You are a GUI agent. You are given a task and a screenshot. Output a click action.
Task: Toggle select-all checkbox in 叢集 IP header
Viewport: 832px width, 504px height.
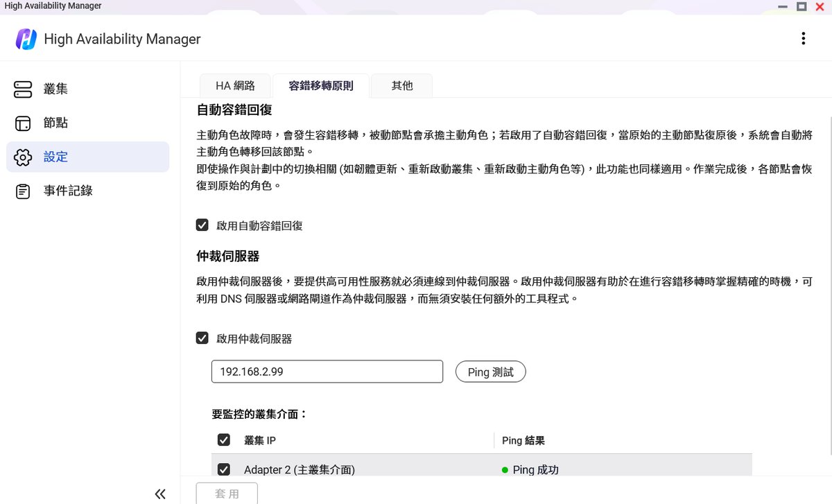tap(223, 440)
